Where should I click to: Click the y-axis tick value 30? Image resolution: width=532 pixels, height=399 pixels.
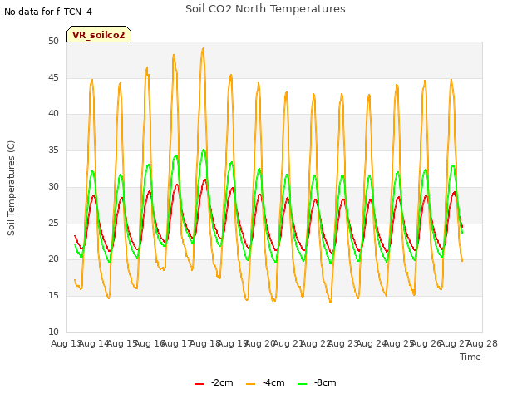[x=53, y=186]
